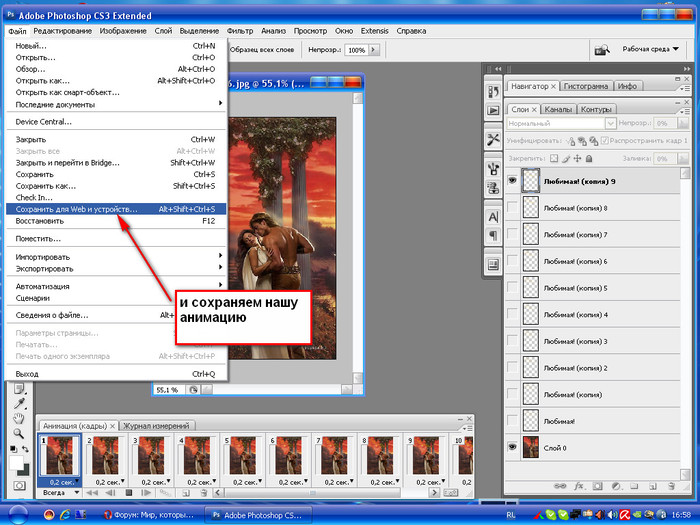Show the Любимая! (копия) 5 layer
This screenshot has width=700, height=525.
(512, 288)
